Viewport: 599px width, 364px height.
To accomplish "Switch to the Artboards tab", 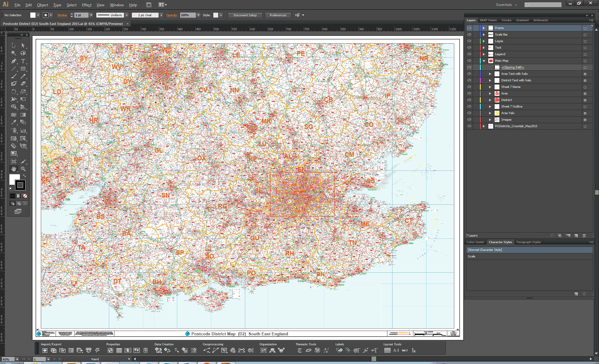I will (x=541, y=20).
